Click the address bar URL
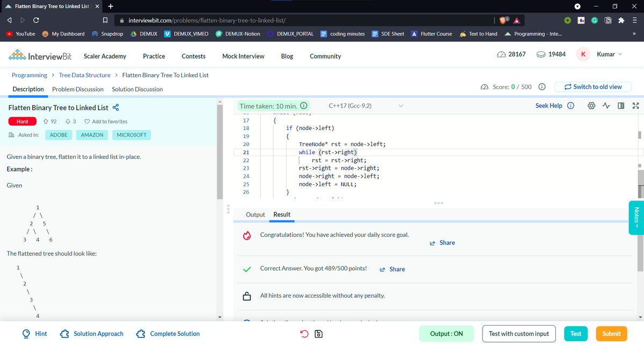Image resolution: width=644 pixels, height=346 pixels. tap(207, 20)
